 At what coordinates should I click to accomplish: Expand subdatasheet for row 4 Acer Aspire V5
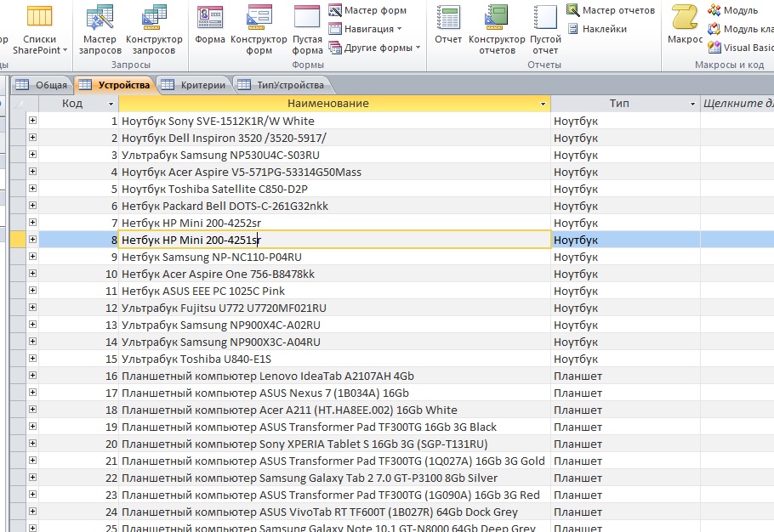pyautogui.click(x=32, y=171)
